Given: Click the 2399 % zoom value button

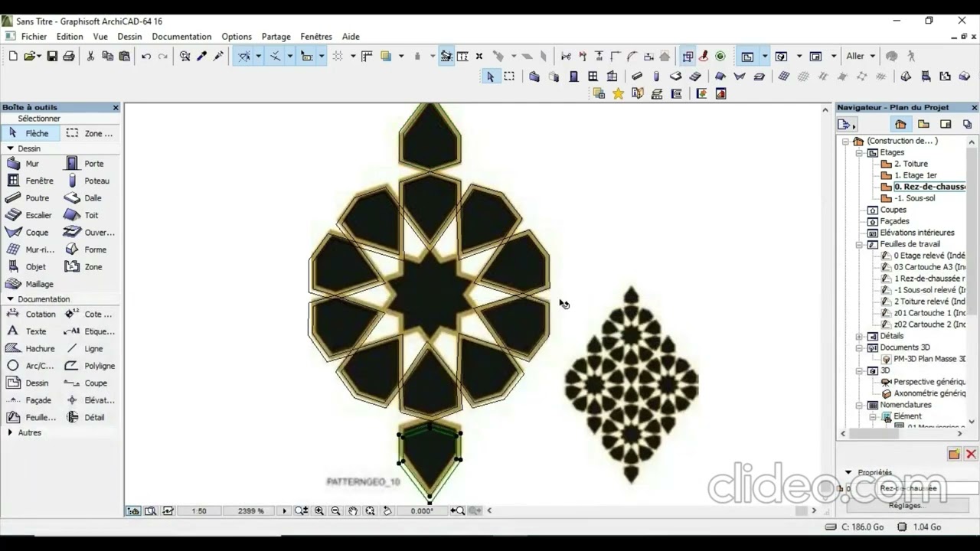Looking at the screenshot, I should click(251, 510).
